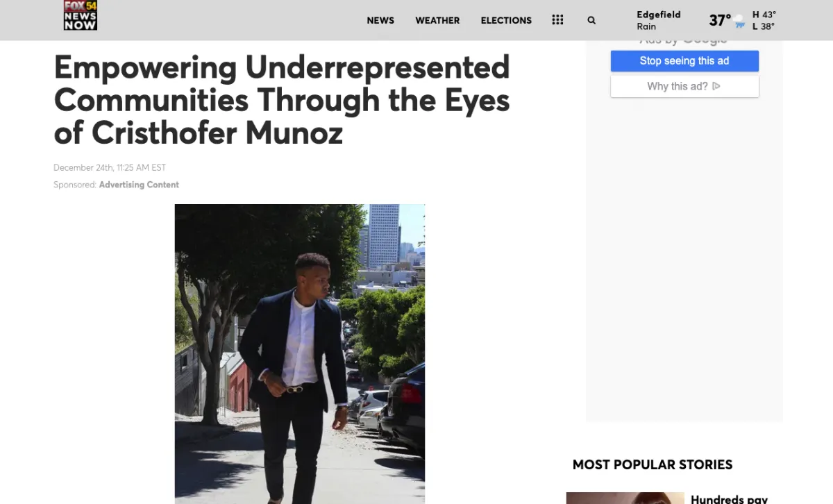Click the Why this ad? button
The width and height of the screenshot is (833, 504).
pos(684,86)
